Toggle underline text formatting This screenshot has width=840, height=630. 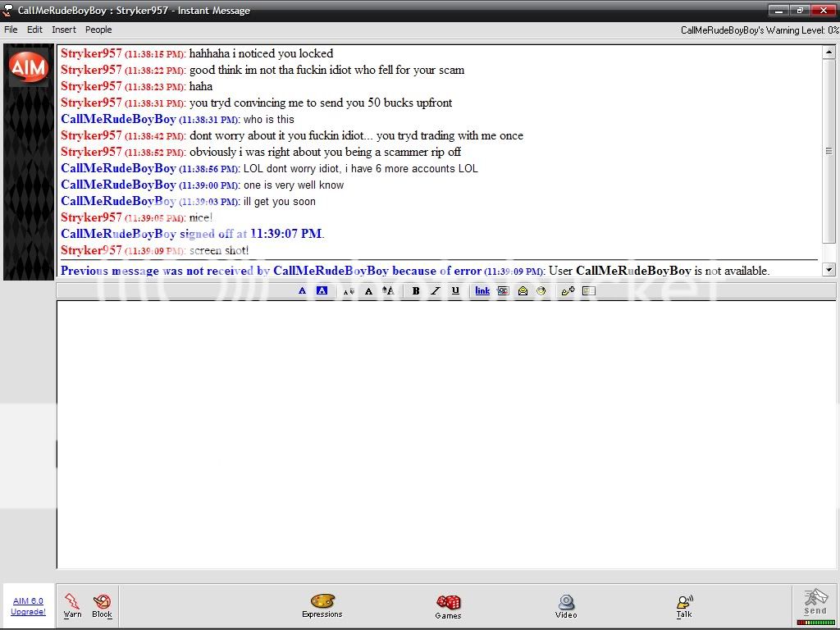tap(455, 290)
